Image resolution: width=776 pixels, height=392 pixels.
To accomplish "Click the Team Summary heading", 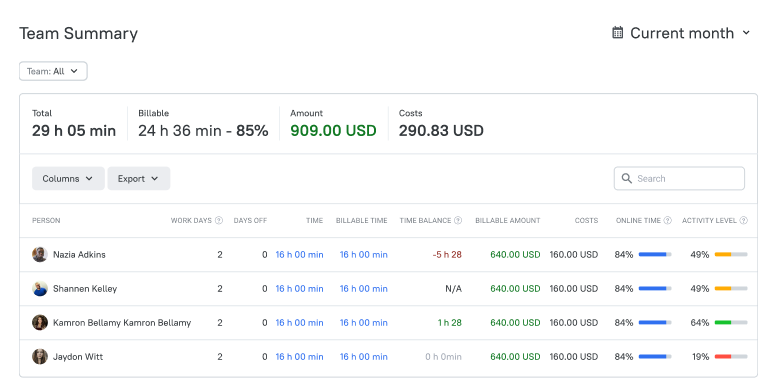I will coord(78,34).
